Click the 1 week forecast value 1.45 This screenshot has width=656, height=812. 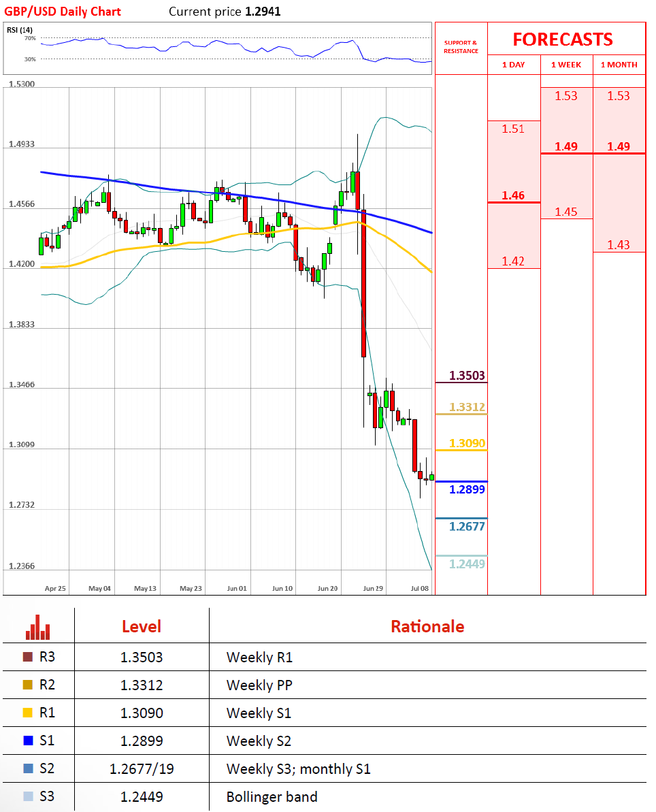point(566,212)
